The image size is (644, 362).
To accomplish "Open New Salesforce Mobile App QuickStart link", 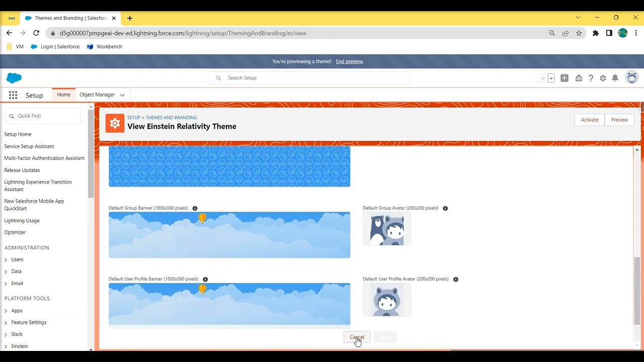I will pyautogui.click(x=34, y=205).
